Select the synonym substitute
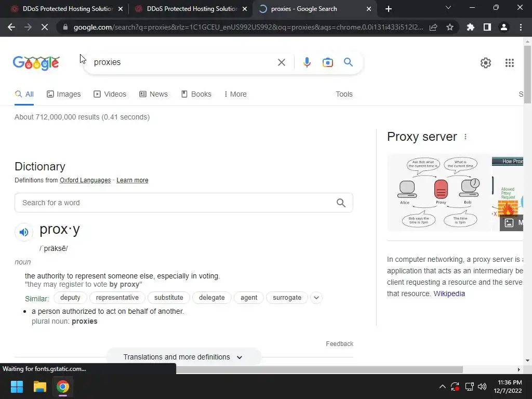Image resolution: width=532 pixels, height=399 pixels. pyautogui.click(x=169, y=298)
